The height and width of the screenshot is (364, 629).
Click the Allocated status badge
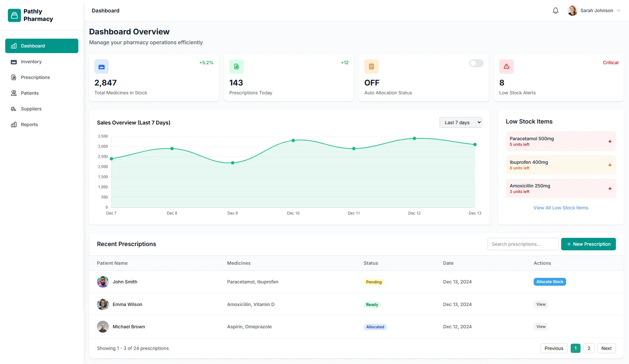375,327
